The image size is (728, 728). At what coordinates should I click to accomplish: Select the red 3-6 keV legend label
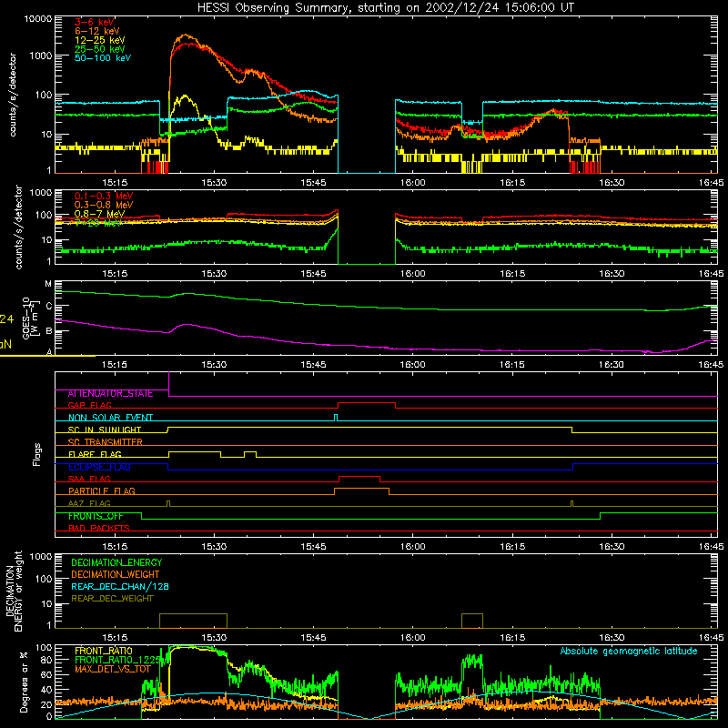click(x=95, y=22)
